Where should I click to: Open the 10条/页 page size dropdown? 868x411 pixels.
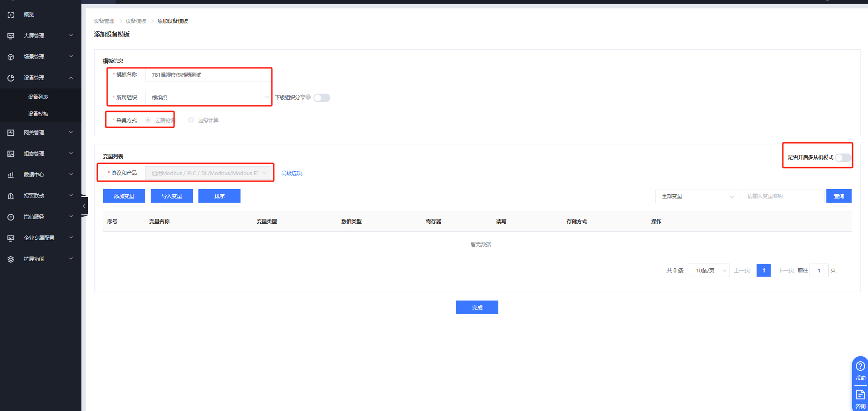pos(708,271)
